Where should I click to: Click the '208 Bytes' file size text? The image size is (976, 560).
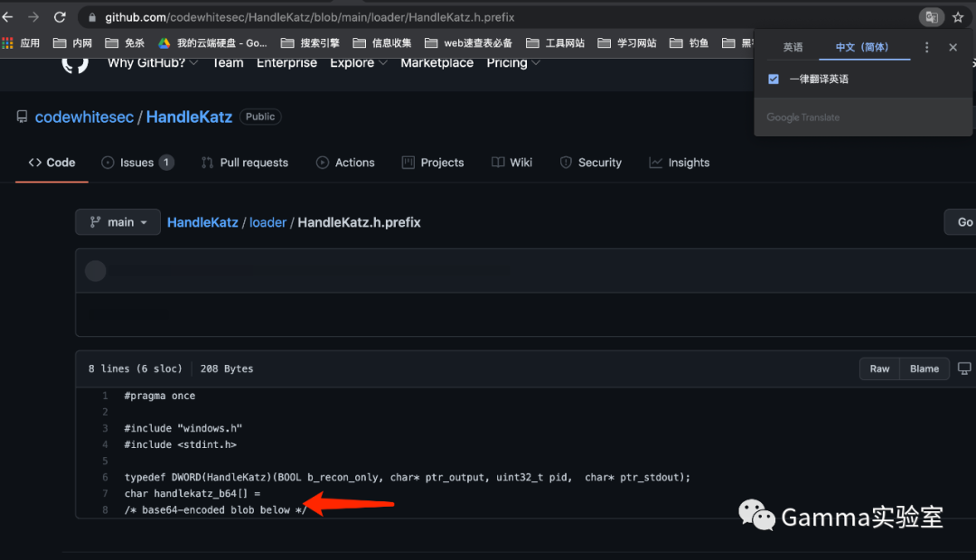pyautogui.click(x=227, y=369)
